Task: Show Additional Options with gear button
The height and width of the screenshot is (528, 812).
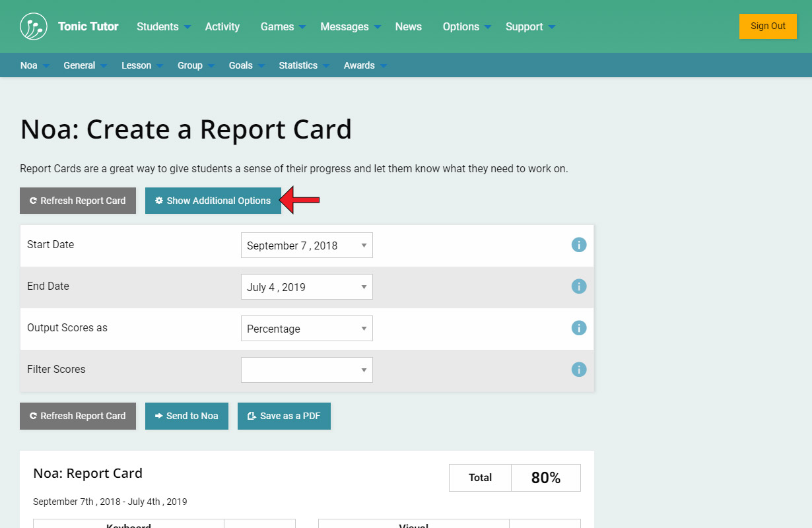Action: click(213, 201)
